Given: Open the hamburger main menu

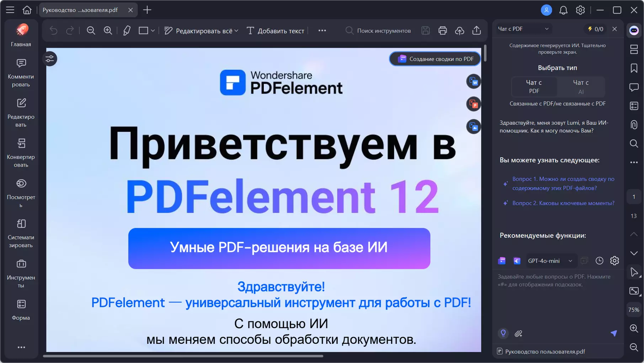Looking at the screenshot, I should coord(10,10).
